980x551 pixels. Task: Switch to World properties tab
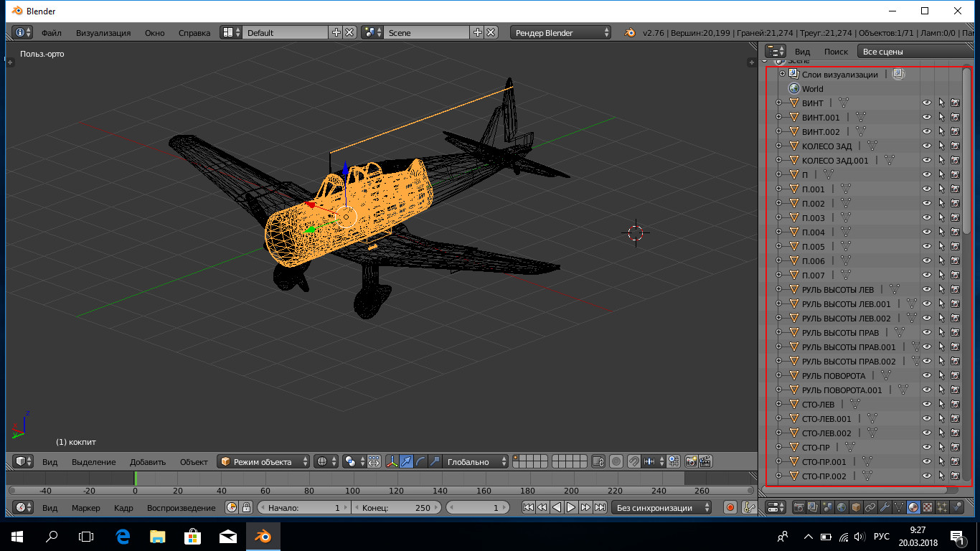click(x=842, y=507)
